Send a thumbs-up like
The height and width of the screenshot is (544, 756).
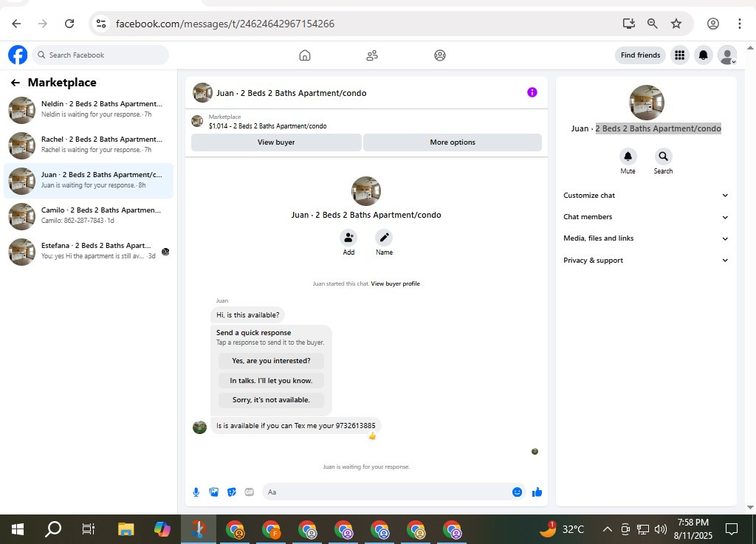[537, 492]
